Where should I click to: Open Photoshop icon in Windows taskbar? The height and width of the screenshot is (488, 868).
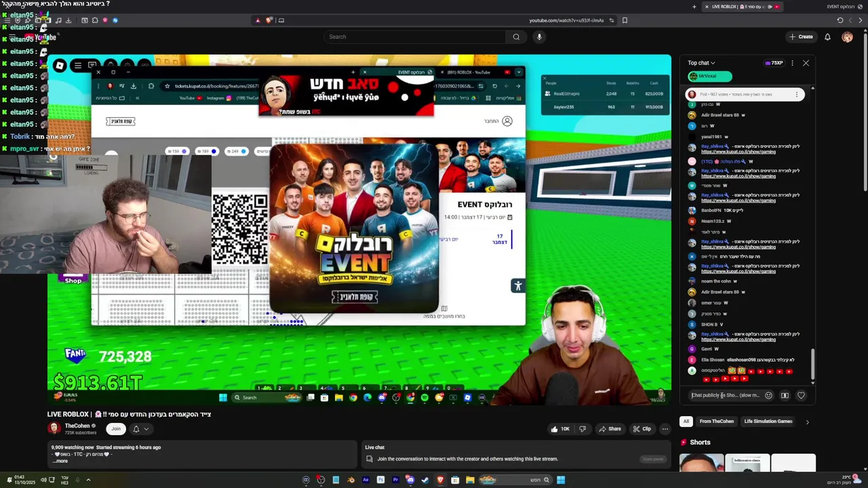(x=380, y=481)
